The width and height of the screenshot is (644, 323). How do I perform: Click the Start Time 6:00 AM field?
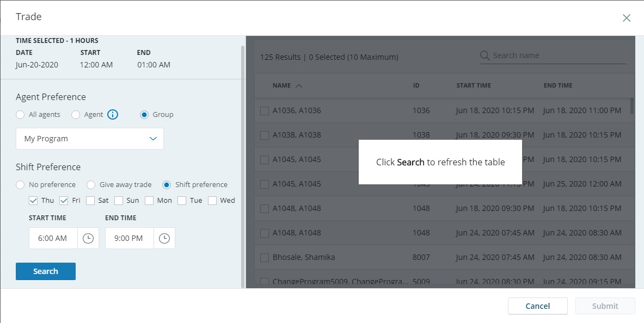click(53, 238)
